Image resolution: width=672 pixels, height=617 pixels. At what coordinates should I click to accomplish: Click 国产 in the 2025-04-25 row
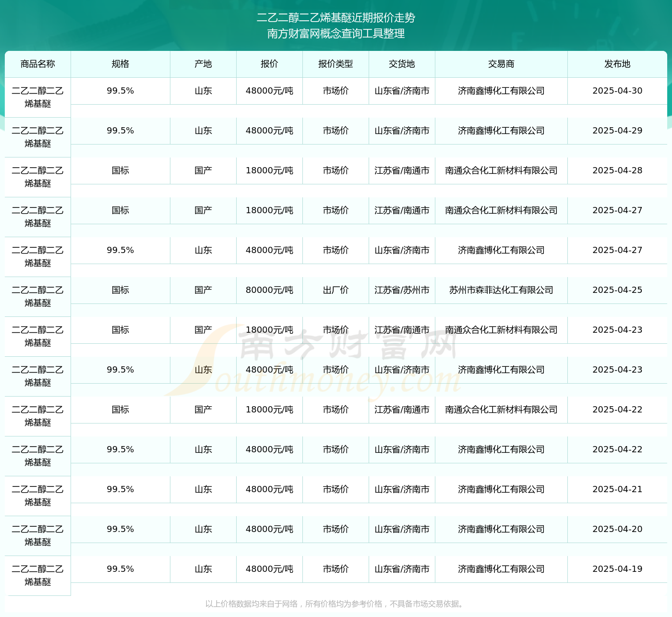point(204,290)
